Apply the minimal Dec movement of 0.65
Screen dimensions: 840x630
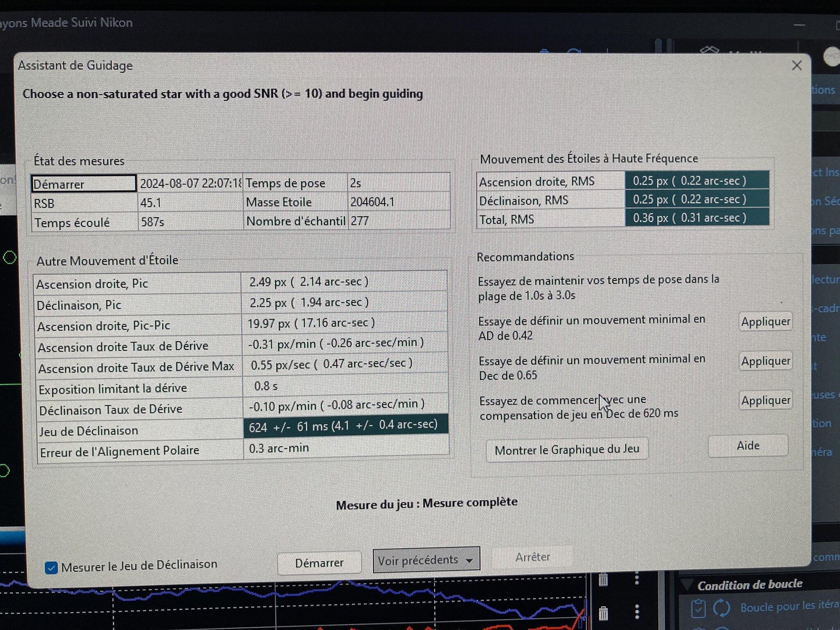pyautogui.click(x=765, y=361)
